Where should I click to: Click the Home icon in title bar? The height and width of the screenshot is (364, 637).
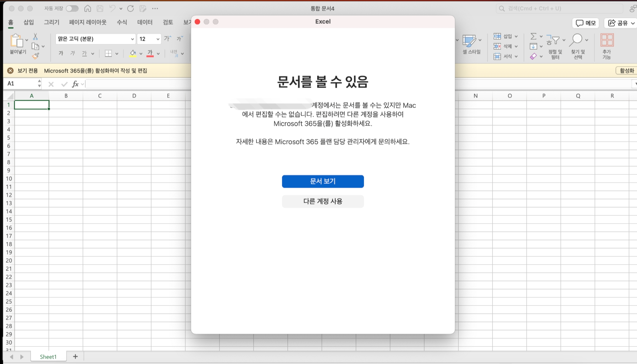[x=88, y=9]
